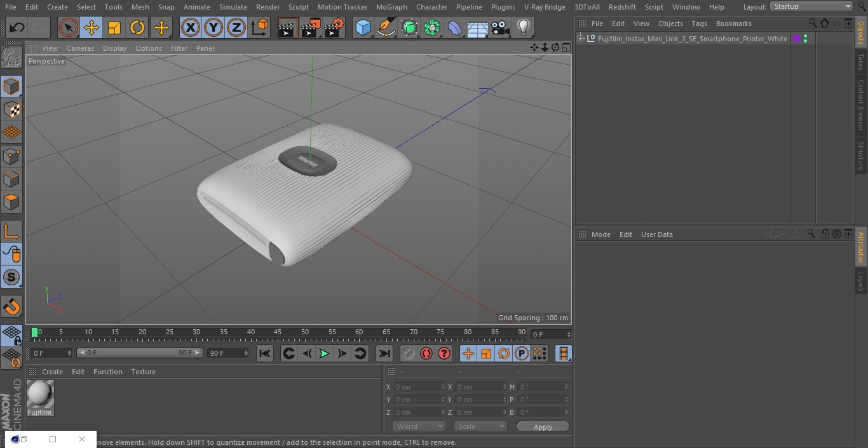The image size is (868, 448).
Task: Open the V-Ray Bridge menu
Action: (545, 7)
